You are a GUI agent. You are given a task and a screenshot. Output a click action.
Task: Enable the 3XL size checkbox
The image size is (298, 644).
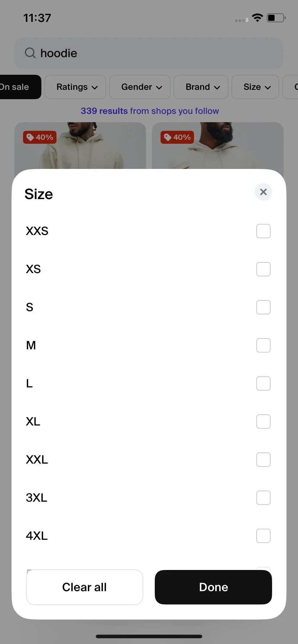coord(263,498)
